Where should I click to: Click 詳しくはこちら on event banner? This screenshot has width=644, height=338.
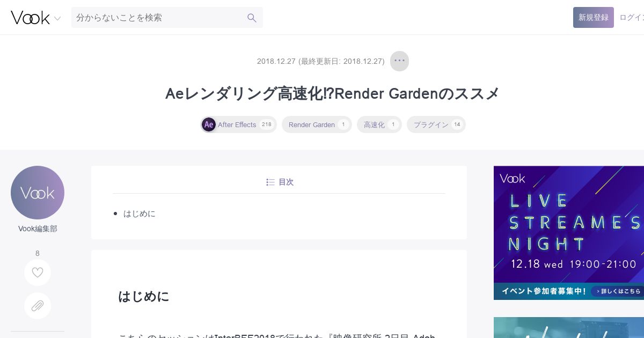(618, 291)
